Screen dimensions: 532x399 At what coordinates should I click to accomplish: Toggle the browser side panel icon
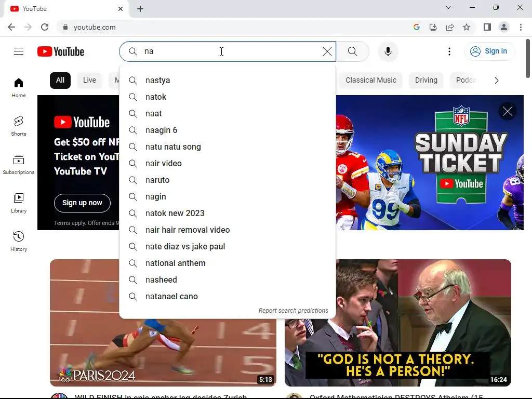point(487,27)
